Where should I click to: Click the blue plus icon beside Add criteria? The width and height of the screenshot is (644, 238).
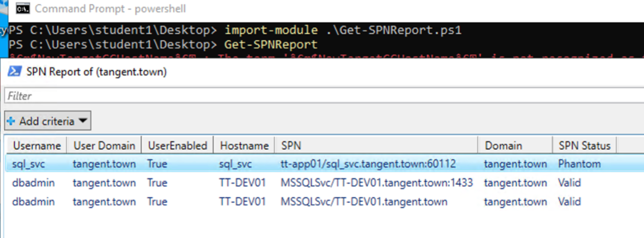[11, 121]
